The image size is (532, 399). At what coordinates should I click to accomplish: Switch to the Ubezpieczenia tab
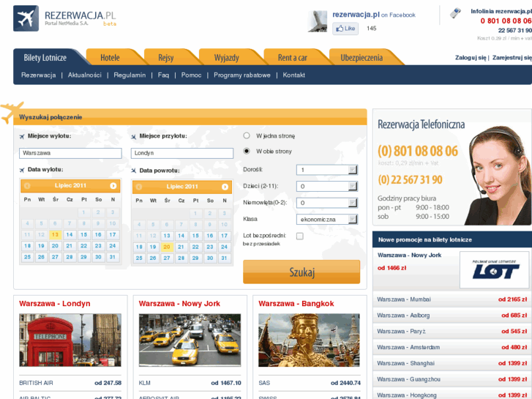361,57
